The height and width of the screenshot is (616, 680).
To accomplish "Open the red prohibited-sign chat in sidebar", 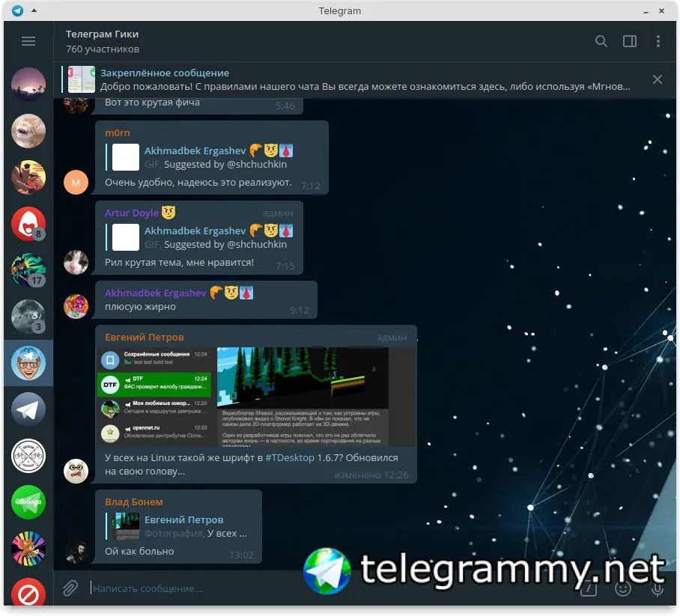I will click(28, 592).
